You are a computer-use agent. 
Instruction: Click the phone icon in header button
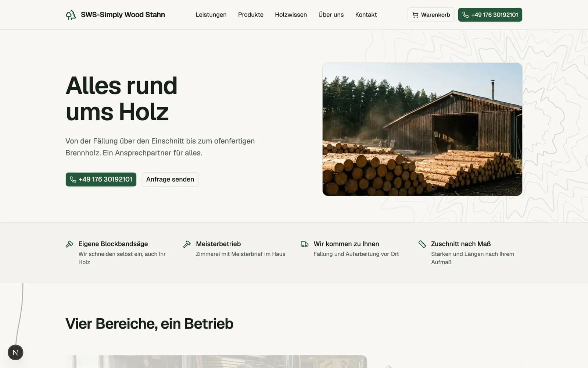coord(465,15)
